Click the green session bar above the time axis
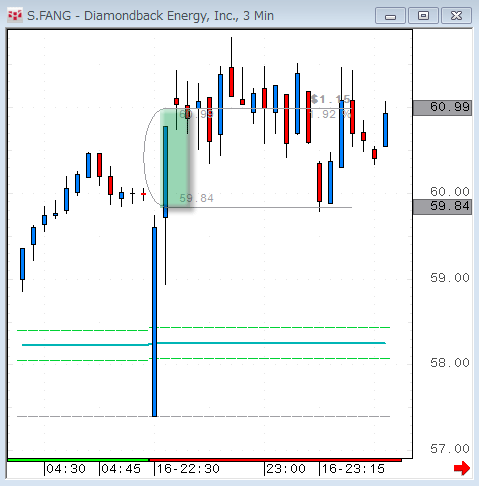Screen dimensions: 479x486 [x=78, y=460]
